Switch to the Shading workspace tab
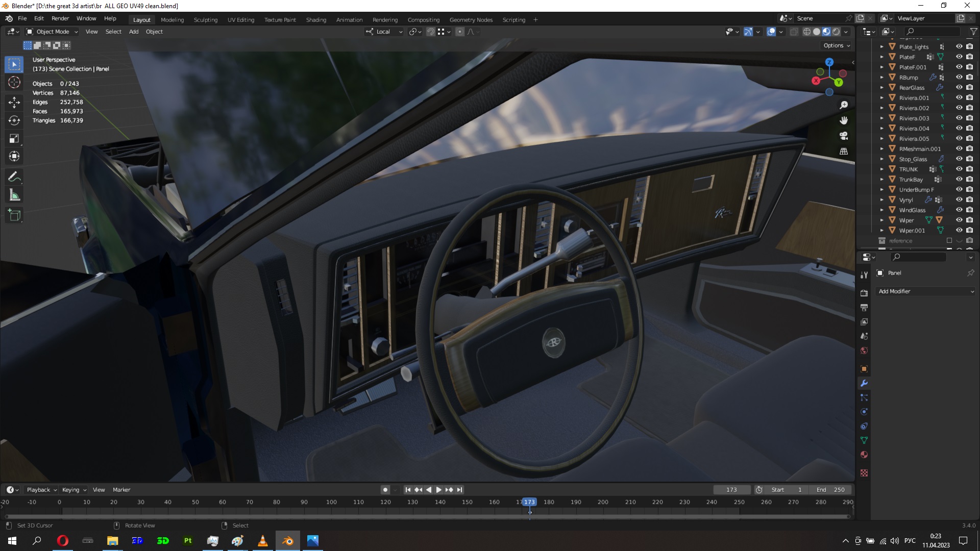Image resolution: width=980 pixels, height=551 pixels. tap(316, 20)
